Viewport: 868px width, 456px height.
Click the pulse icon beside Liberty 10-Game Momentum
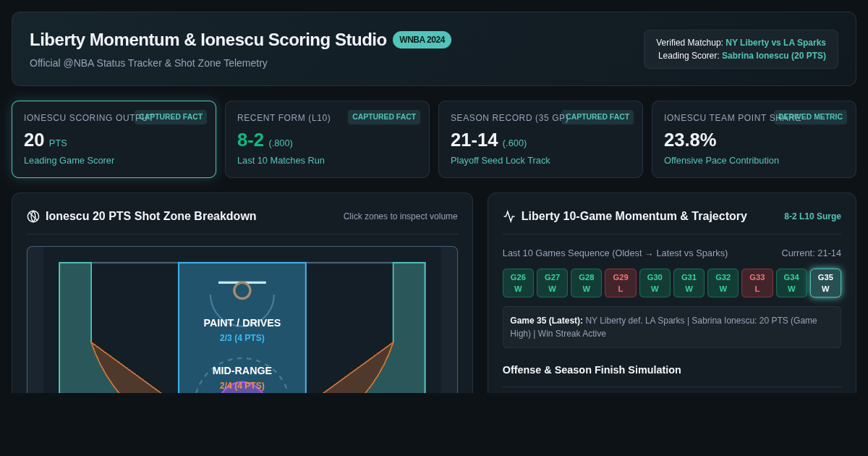pos(509,216)
